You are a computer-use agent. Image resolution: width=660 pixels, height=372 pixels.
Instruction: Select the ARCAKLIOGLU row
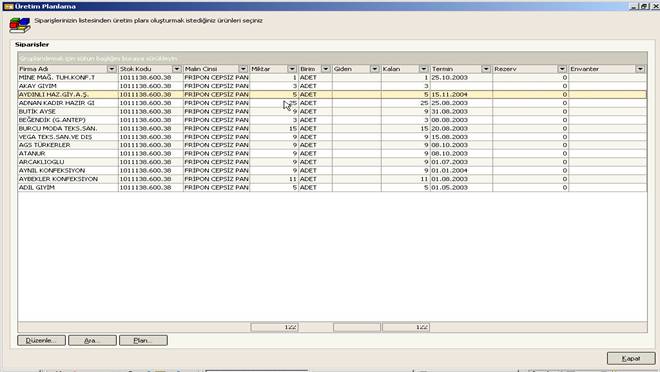332,162
